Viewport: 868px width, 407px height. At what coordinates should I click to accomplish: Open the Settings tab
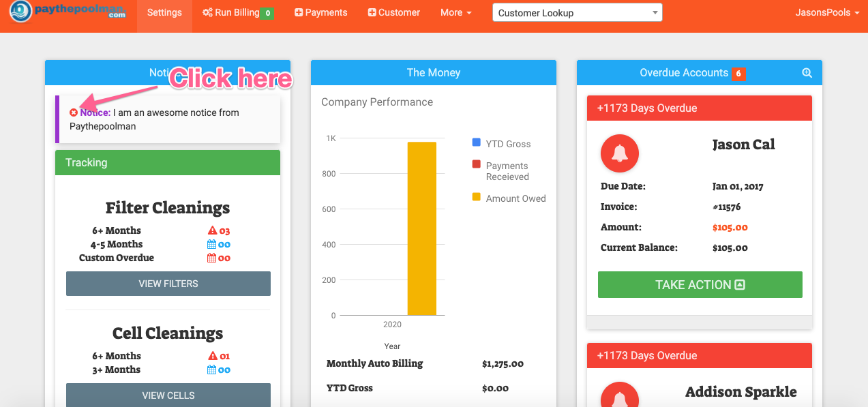coord(164,12)
